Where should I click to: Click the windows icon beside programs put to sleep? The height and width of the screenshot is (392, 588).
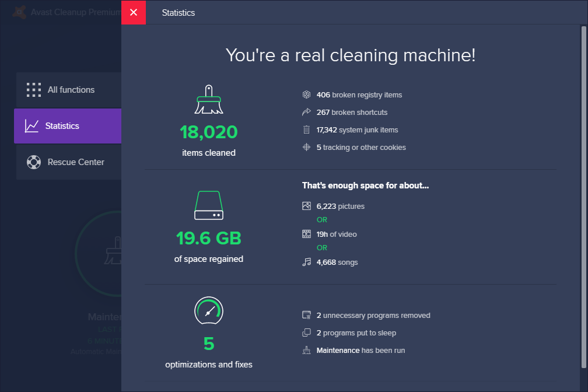coord(306,332)
